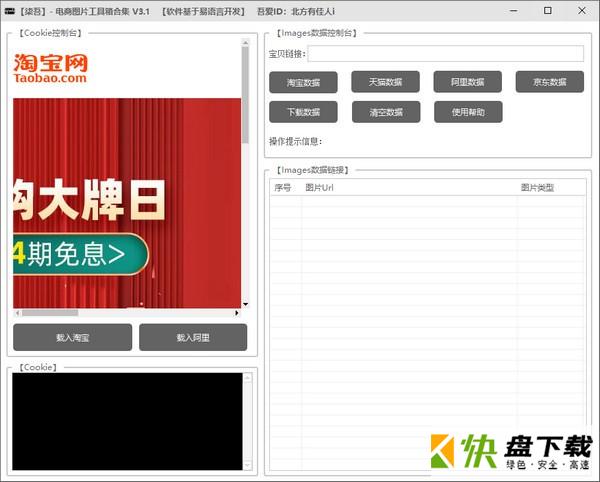Close the application window
This screenshot has height=482, width=600.
coord(582,11)
